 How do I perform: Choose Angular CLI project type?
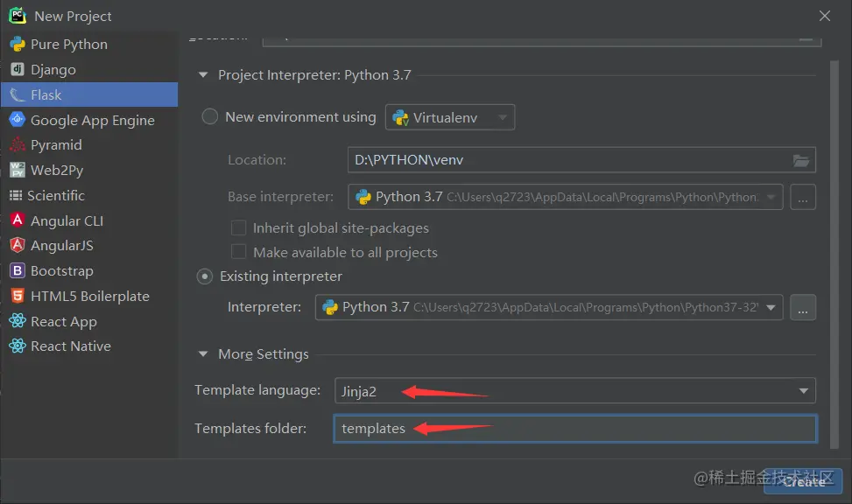point(89,220)
